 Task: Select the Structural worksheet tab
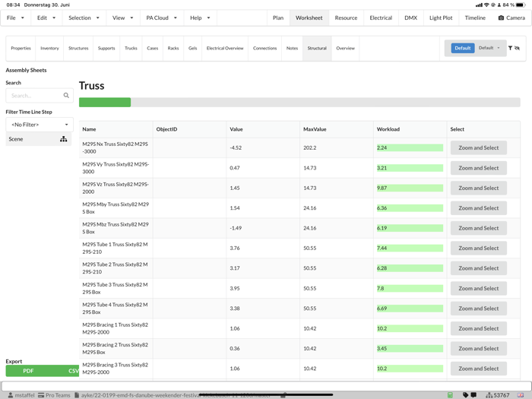coord(317,48)
